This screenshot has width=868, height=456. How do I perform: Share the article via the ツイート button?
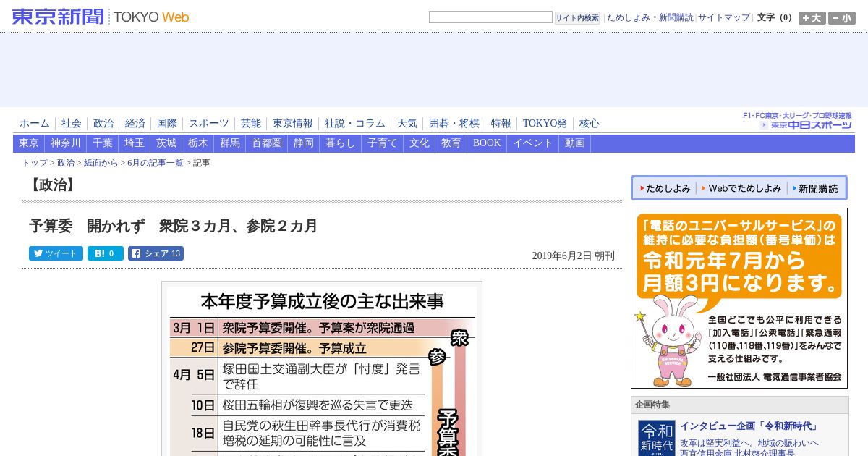56,253
